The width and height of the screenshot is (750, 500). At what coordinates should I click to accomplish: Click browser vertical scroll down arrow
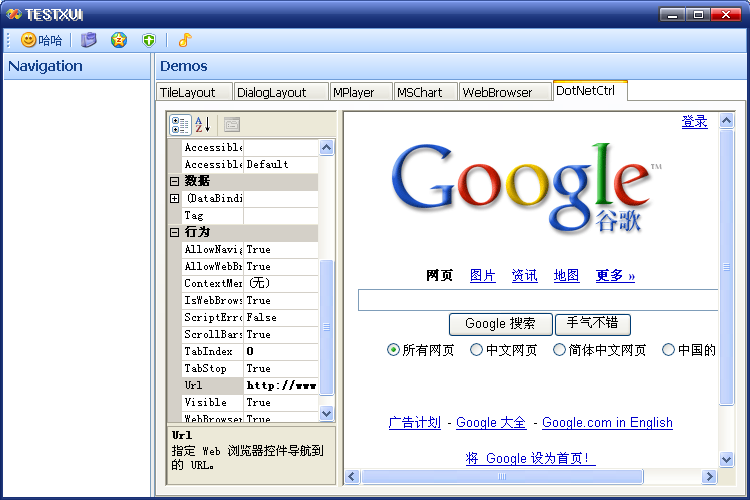[727, 460]
